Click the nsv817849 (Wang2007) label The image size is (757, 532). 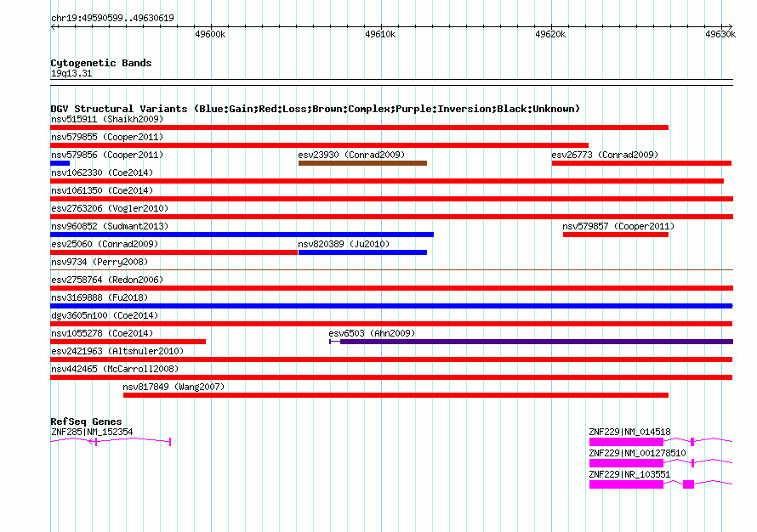pyautogui.click(x=174, y=387)
